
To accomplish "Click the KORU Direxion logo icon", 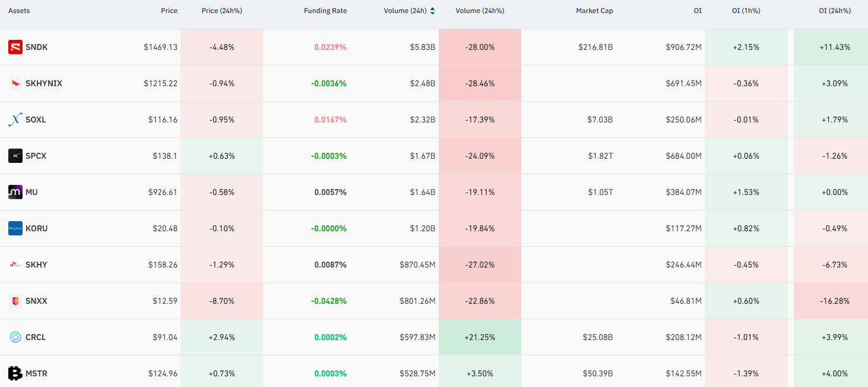I will (15, 228).
